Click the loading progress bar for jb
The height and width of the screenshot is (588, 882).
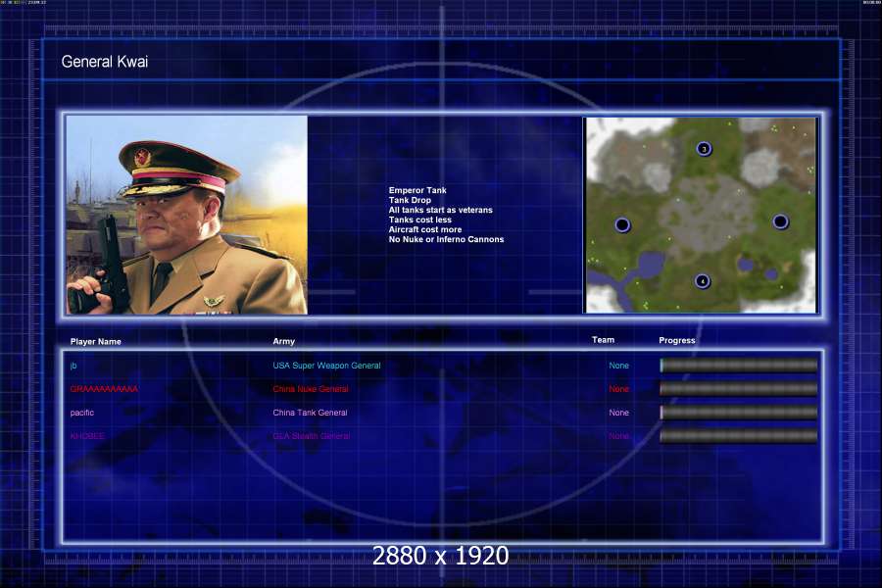(x=739, y=366)
